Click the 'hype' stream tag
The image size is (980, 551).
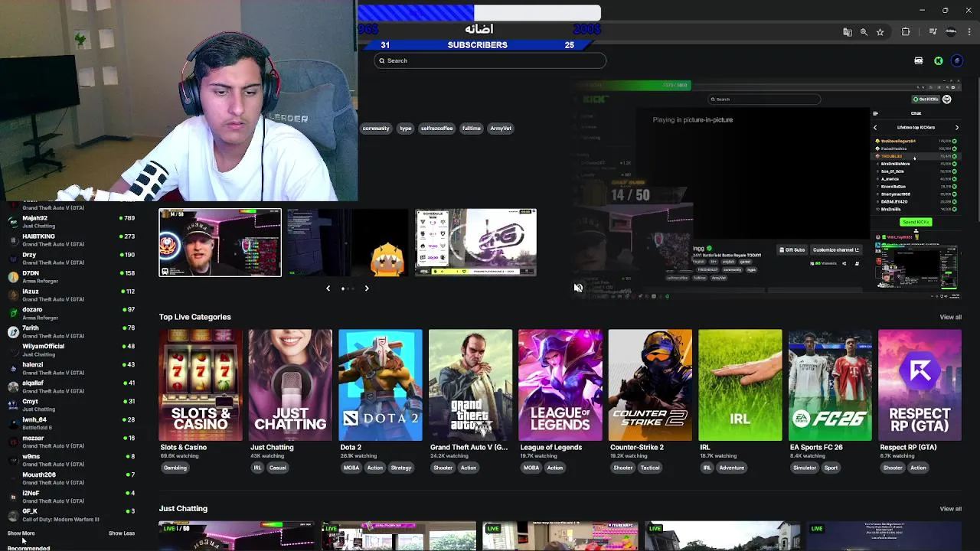[x=406, y=129]
